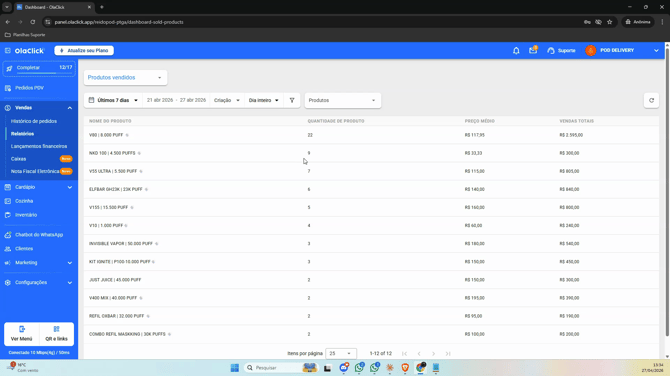
Task: Open Cozinha section
Action: (24, 201)
